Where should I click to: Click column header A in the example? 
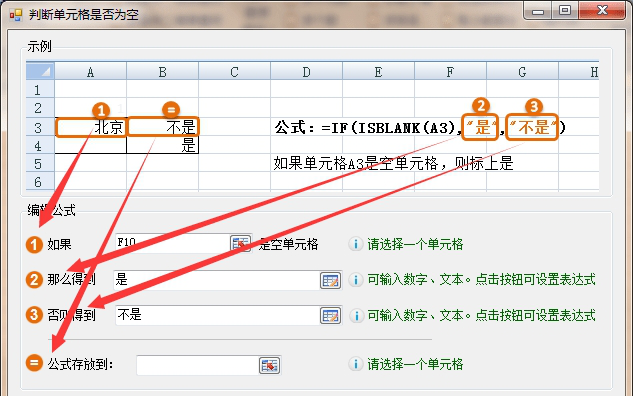(90, 72)
